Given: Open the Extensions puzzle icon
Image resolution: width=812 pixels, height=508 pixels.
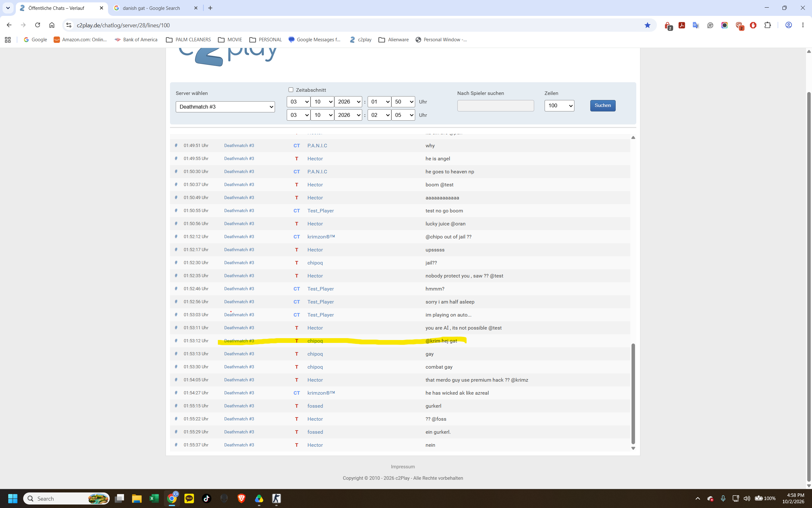Looking at the screenshot, I should [x=767, y=25].
